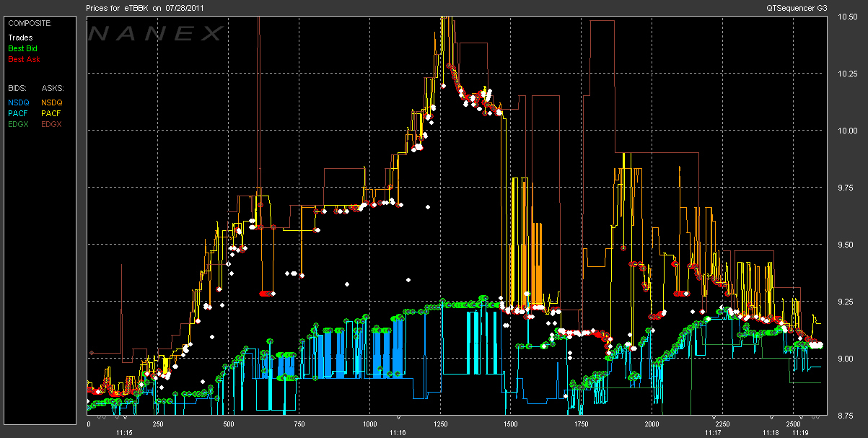The height and width of the screenshot is (438, 868).
Task: Click the 11:17 time marker on axis
Action: [x=714, y=433]
